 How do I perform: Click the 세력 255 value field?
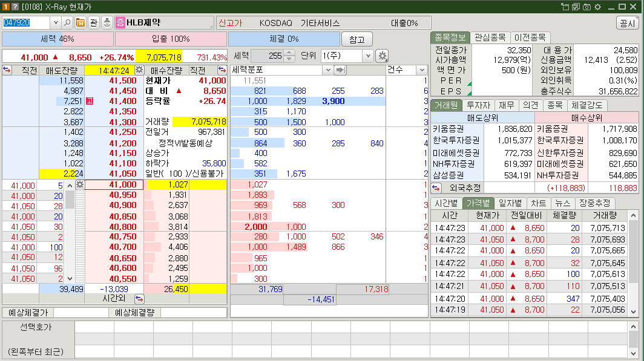coord(268,56)
